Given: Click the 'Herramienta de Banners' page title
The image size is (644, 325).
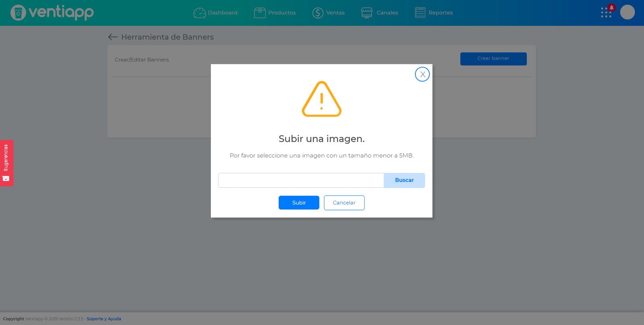Looking at the screenshot, I should [167, 37].
